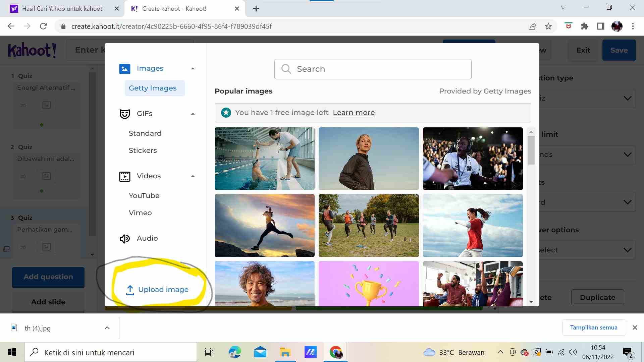Select the gold trophy image

368,284
